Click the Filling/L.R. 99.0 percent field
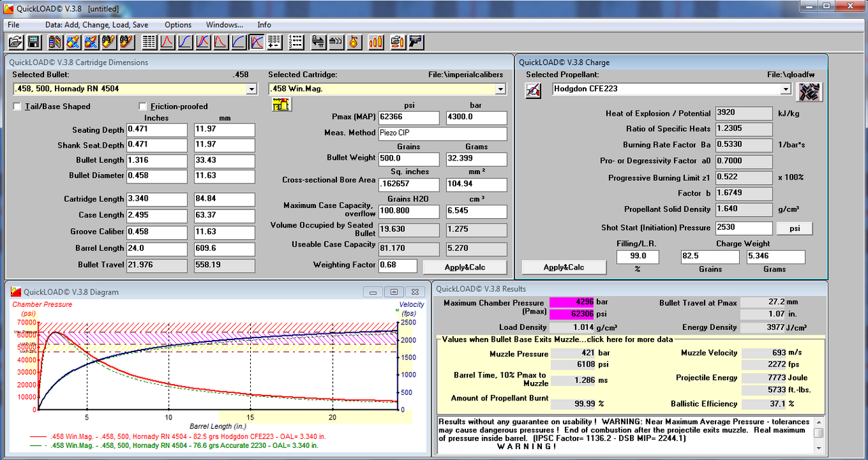Viewport: 868px width, 460px height. 637,257
